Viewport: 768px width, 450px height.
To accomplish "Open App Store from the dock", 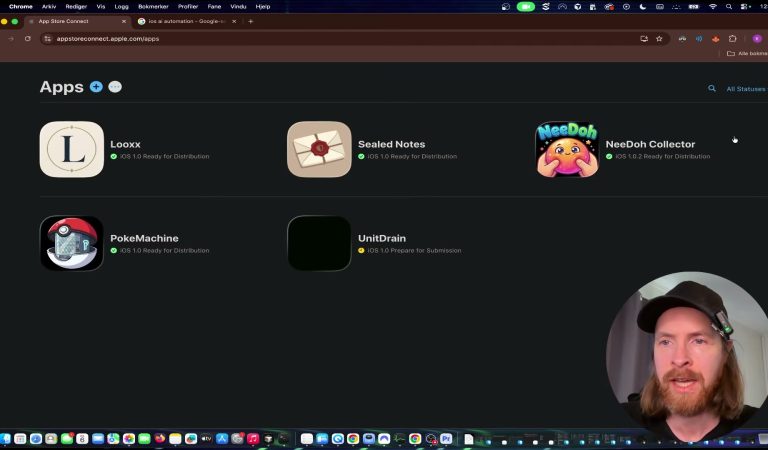I will tap(222, 439).
